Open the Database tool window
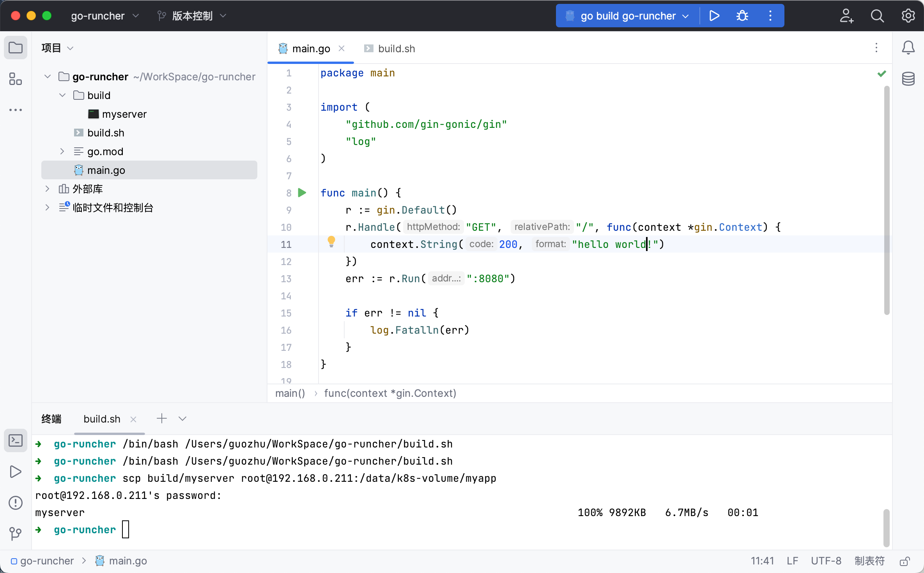924x573 pixels. (x=908, y=79)
